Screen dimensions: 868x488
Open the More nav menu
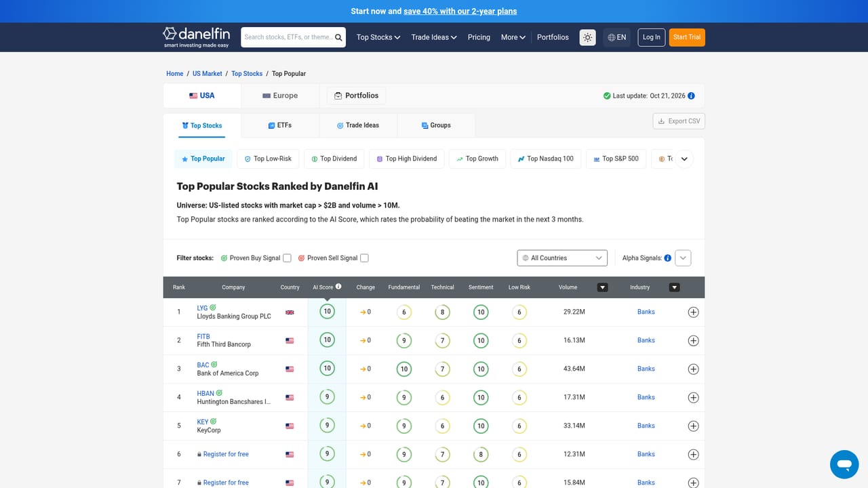pos(513,37)
